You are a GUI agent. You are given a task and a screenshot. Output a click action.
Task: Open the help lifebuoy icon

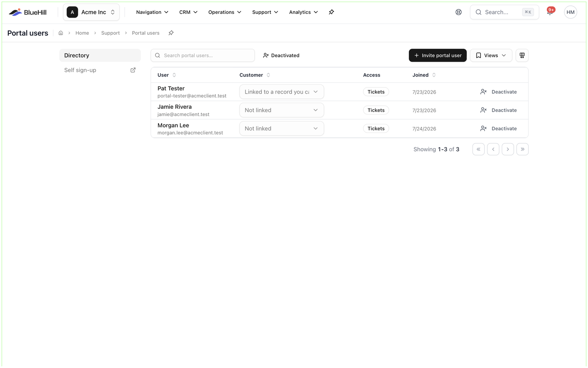[x=459, y=12]
